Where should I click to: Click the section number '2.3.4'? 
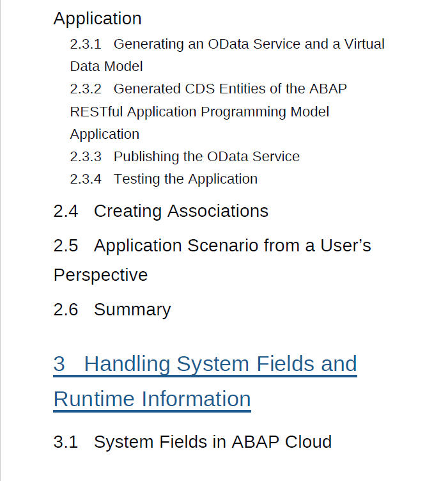(86, 179)
